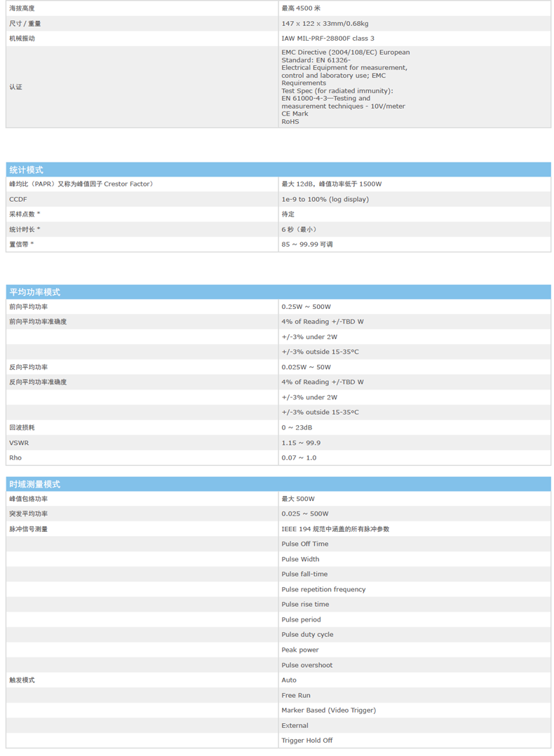Select the Marker Based (Video Trigger) entry
This screenshot has height=756, width=554.
point(328,710)
